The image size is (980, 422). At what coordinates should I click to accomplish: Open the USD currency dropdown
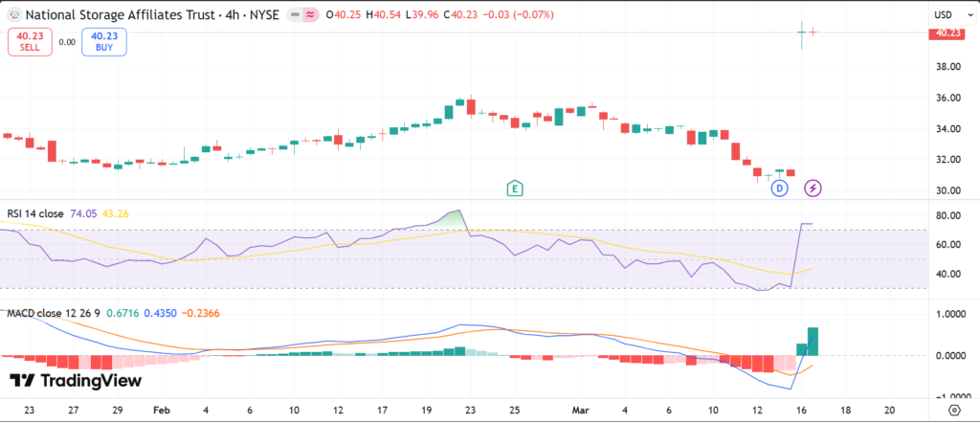coord(944,15)
